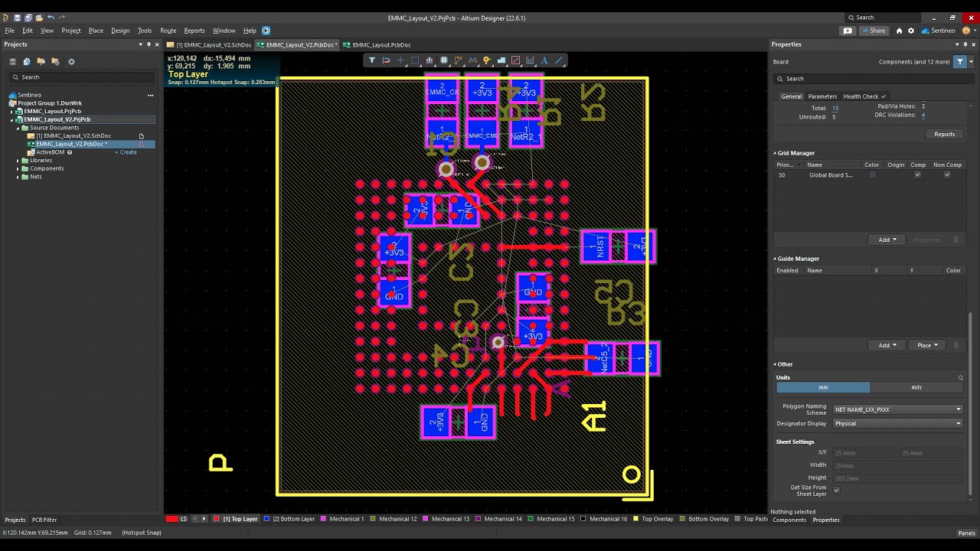
Task: Select the Place Via tool
Action: tap(487, 60)
